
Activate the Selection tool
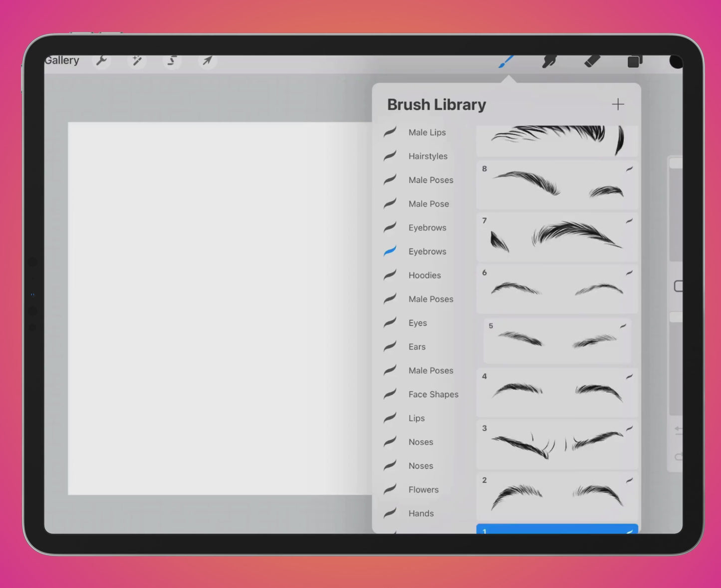click(172, 60)
